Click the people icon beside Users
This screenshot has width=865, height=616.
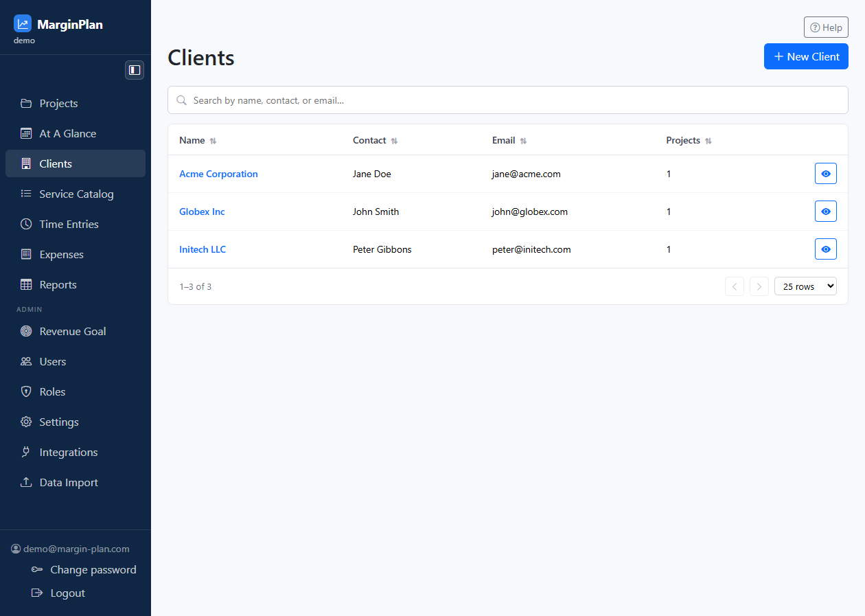click(x=26, y=362)
